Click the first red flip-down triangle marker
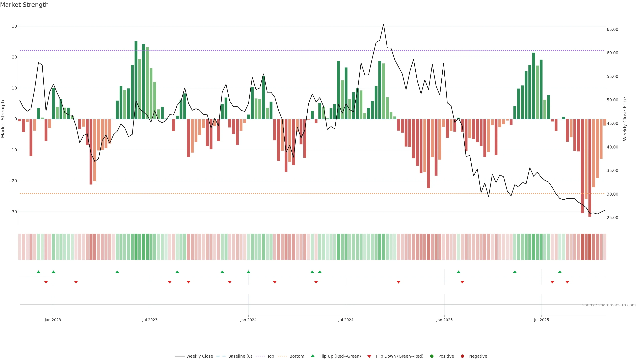The image size is (644, 362). [46, 282]
